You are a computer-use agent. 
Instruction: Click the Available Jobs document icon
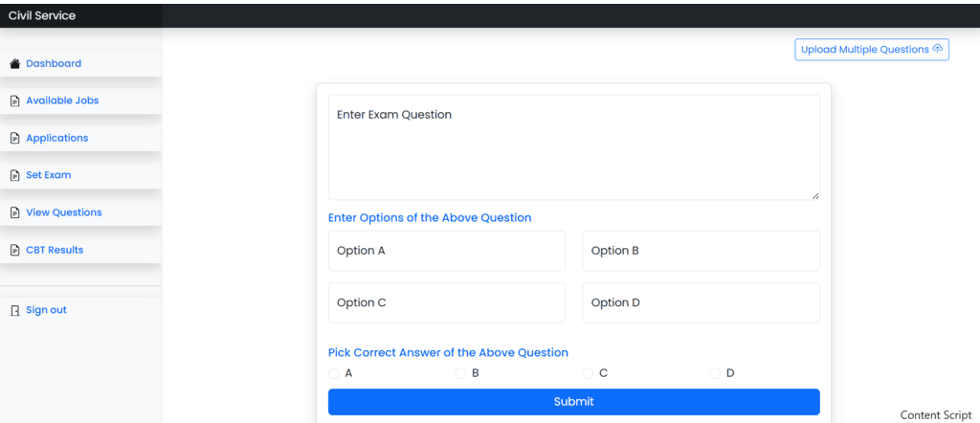[x=14, y=101]
